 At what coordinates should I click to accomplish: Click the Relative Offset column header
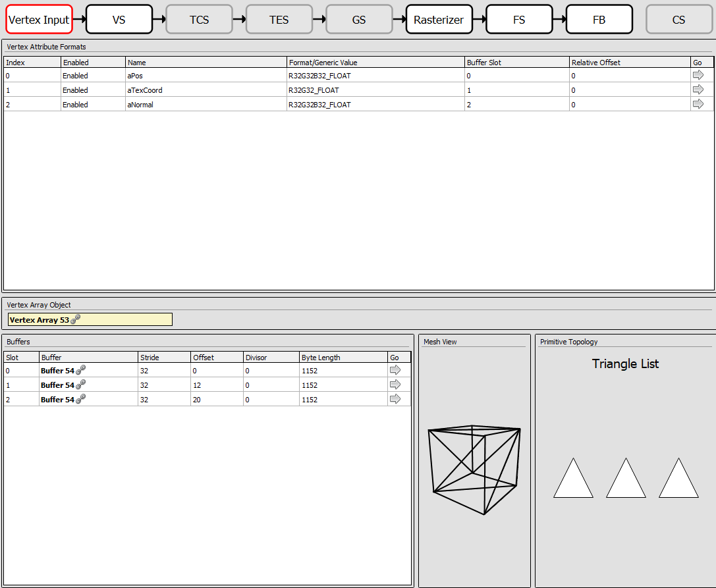630,63
